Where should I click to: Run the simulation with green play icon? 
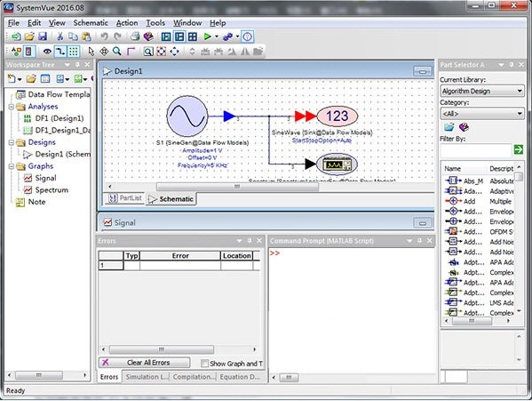pos(207,36)
